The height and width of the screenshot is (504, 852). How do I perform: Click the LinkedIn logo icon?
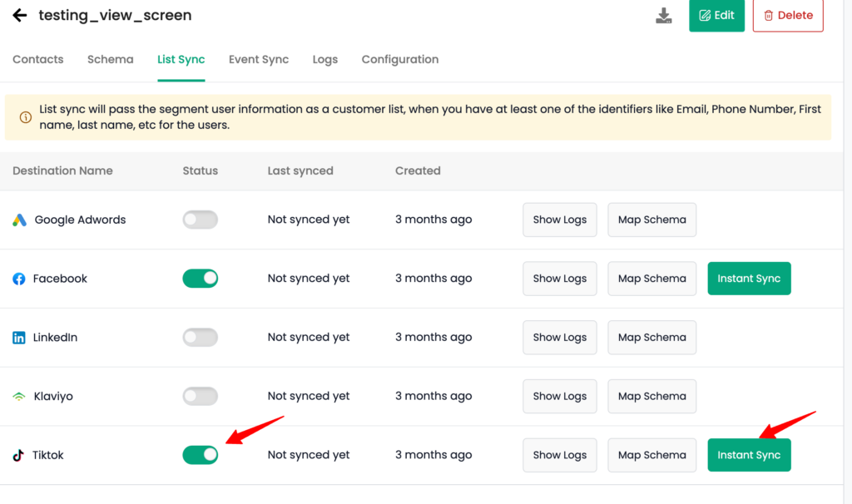click(19, 338)
